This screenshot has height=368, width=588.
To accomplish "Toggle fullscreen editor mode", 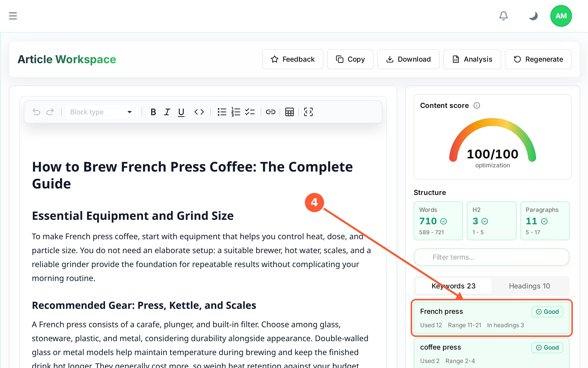I will pos(308,112).
